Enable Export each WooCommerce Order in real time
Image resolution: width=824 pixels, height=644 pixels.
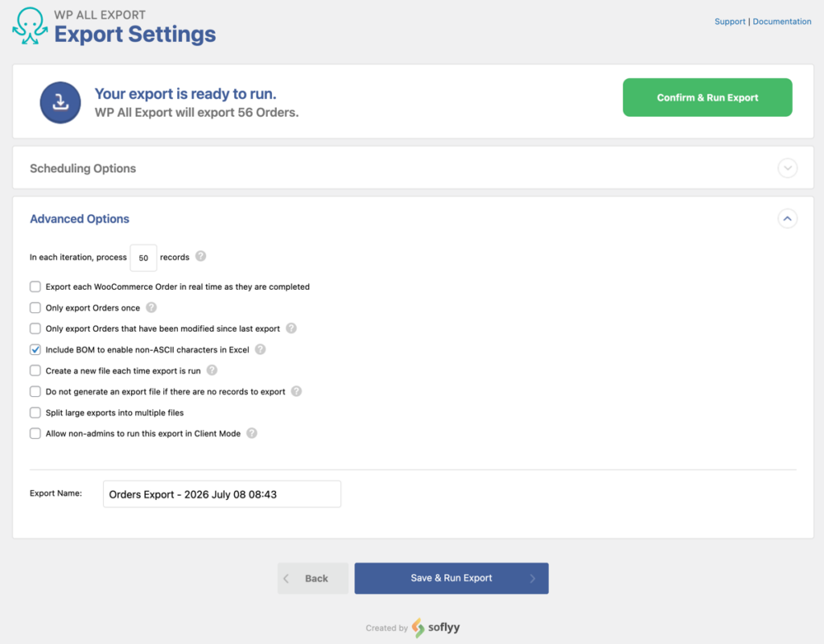pyautogui.click(x=35, y=287)
